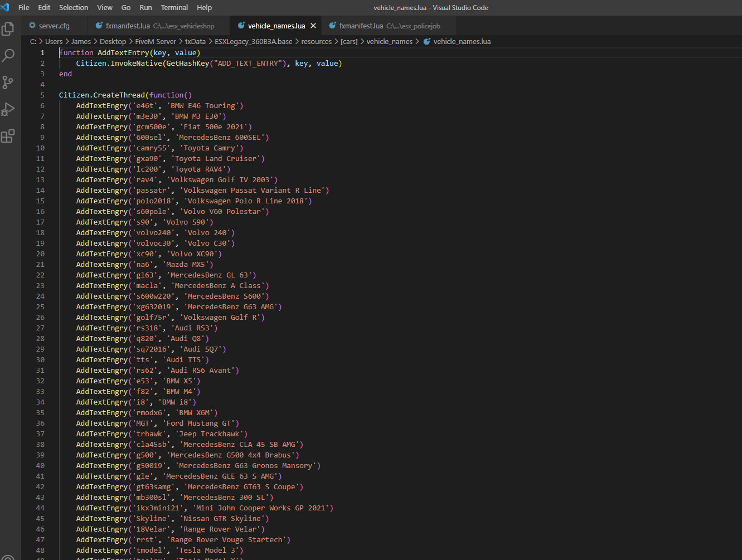The height and width of the screenshot is (560, 742).
Task: Click the 'MercedesBenz G63 AMG' string
Action: click(x=231, y=306)
